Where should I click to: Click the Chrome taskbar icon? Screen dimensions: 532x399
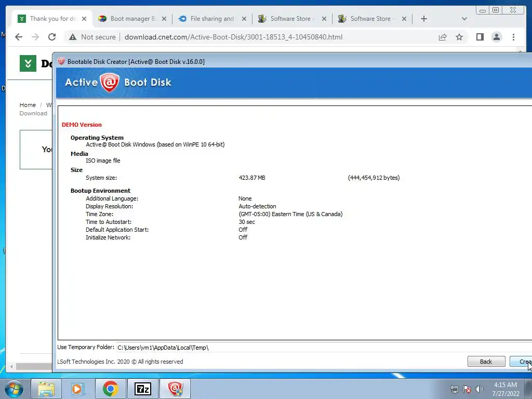(110, 389)
